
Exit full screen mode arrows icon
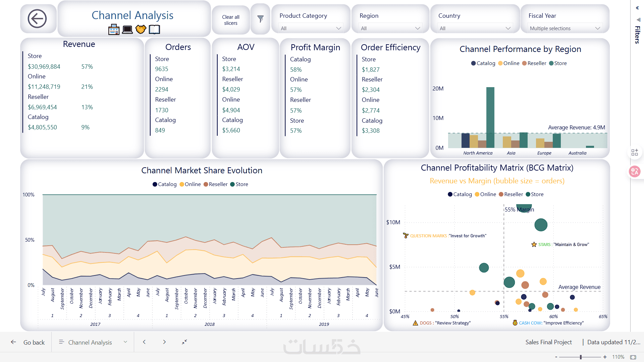click(184, 342)
